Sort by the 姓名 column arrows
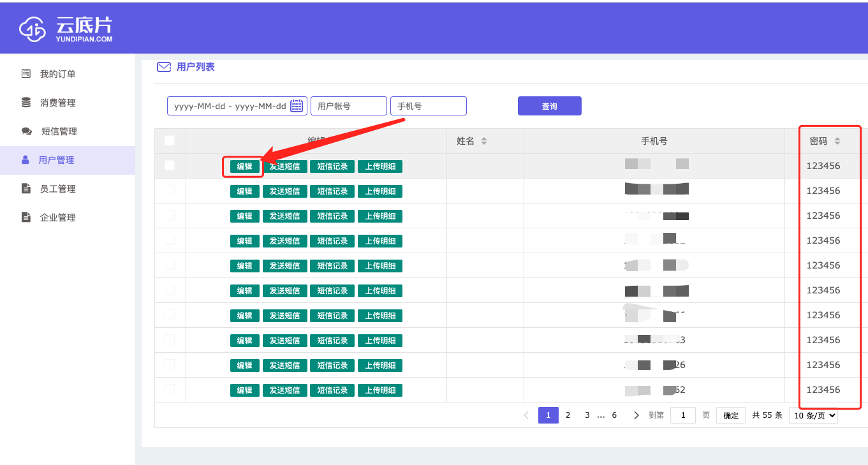 click(x=484, y=141)
